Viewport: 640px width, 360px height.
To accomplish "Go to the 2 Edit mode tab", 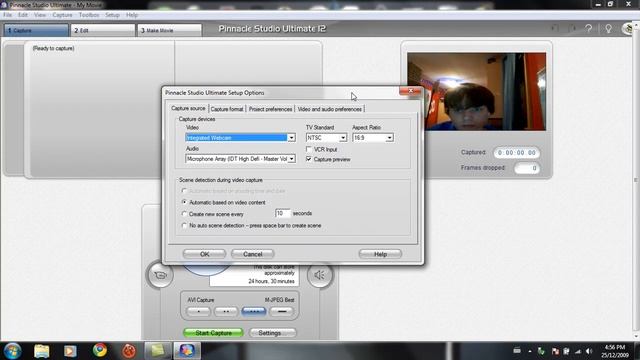I will (103, 30).
